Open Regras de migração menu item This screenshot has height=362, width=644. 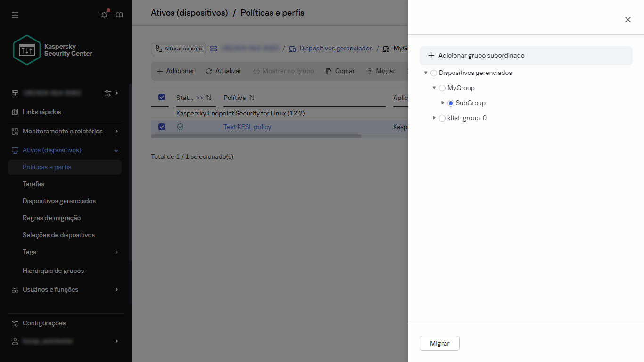click(52, 218)
